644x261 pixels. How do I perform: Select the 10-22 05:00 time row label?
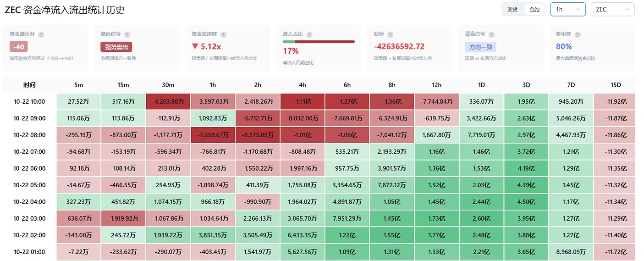point(29,185)
